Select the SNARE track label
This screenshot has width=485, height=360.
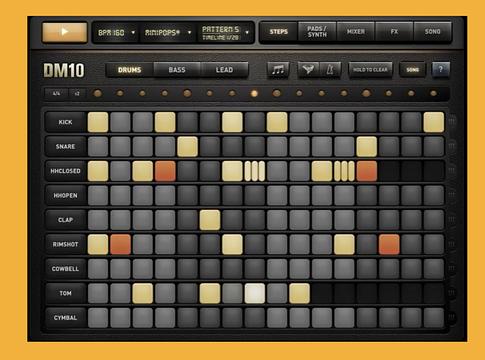click(x=65, y=146)
